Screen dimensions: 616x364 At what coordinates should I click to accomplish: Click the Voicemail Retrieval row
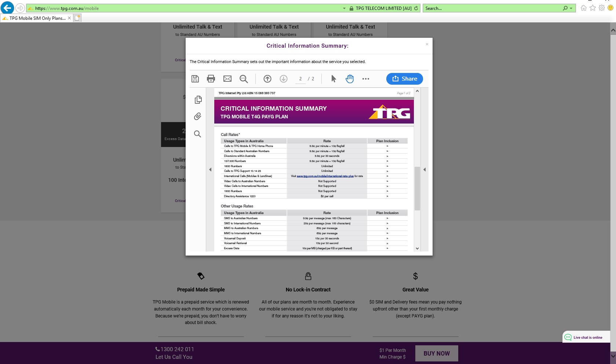coord(314,243)
